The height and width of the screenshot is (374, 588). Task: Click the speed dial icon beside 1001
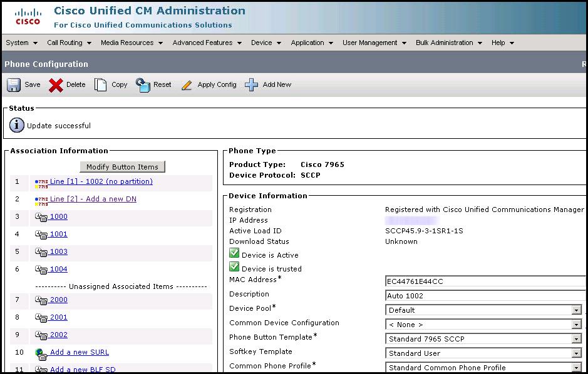(x=41, y=235)
